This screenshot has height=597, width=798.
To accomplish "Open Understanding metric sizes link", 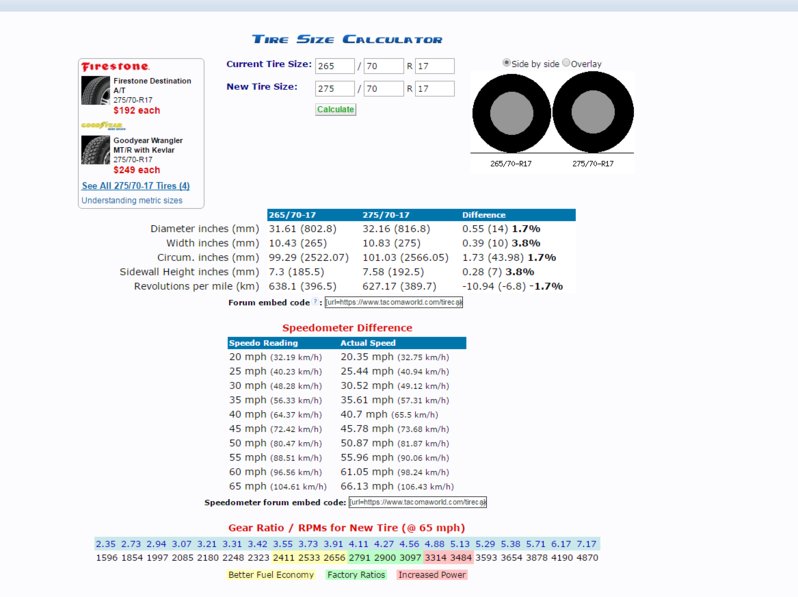I will tap(132, 201).
